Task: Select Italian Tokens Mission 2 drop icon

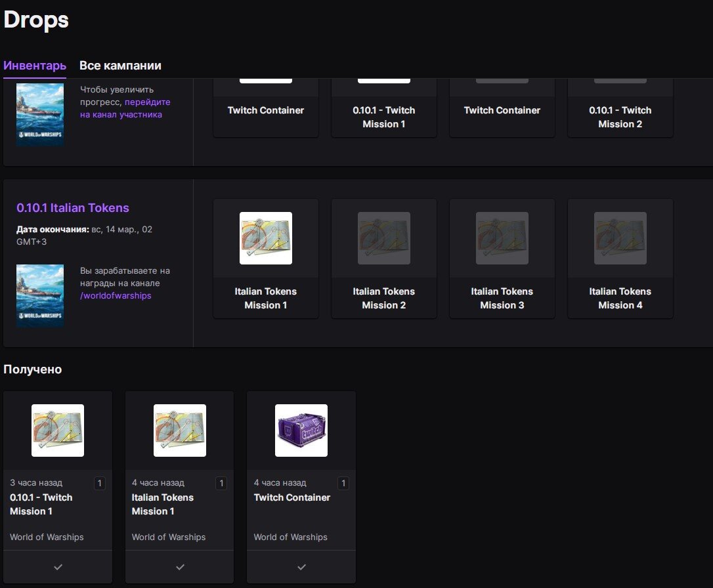Action: [x=384, y=238]
